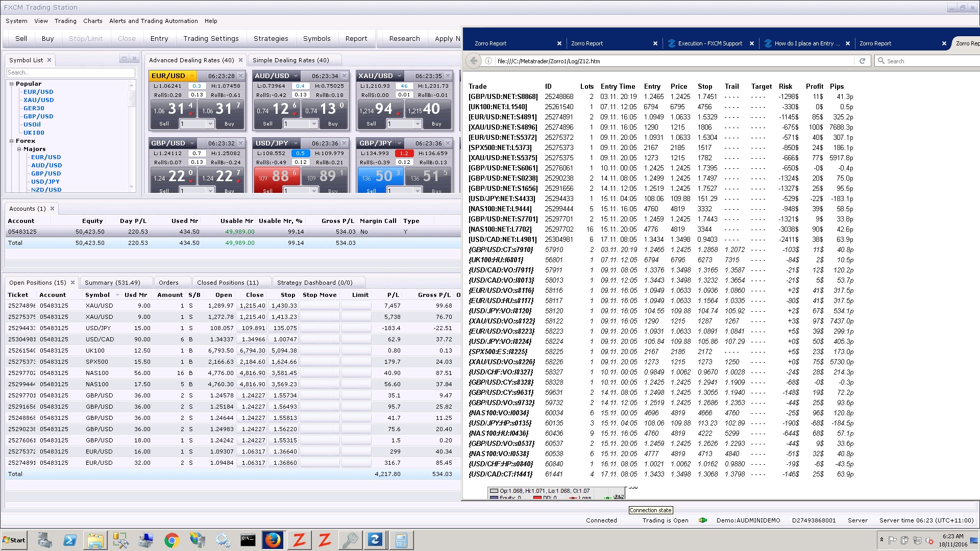
Task: Open the Alerts and Trading Automation menu
Action: point(154,21)
